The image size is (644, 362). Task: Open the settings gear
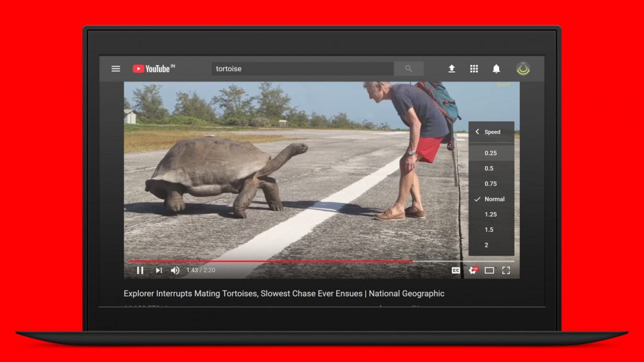click(472, 270)
